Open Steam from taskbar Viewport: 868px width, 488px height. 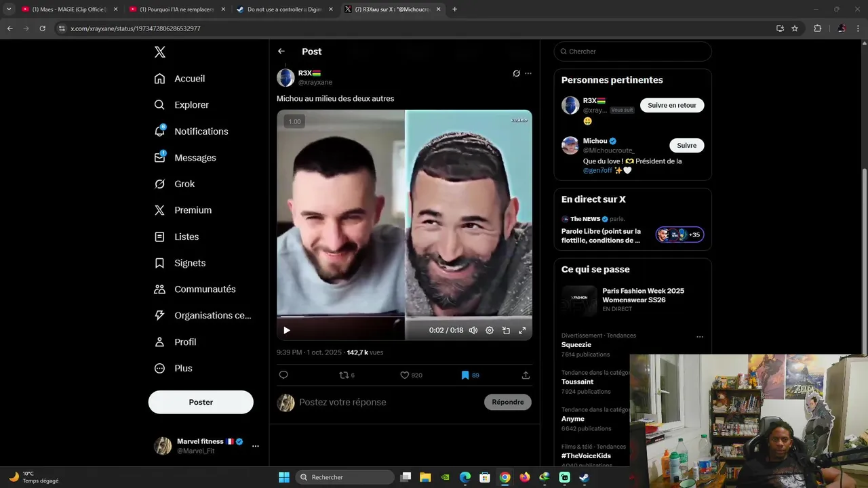(584, 477)
